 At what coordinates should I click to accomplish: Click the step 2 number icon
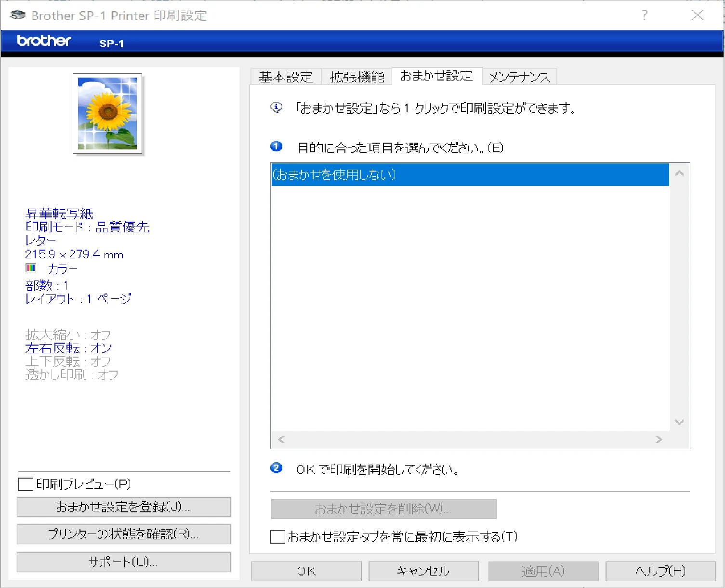pyautogui.click(x=277, y=468)
